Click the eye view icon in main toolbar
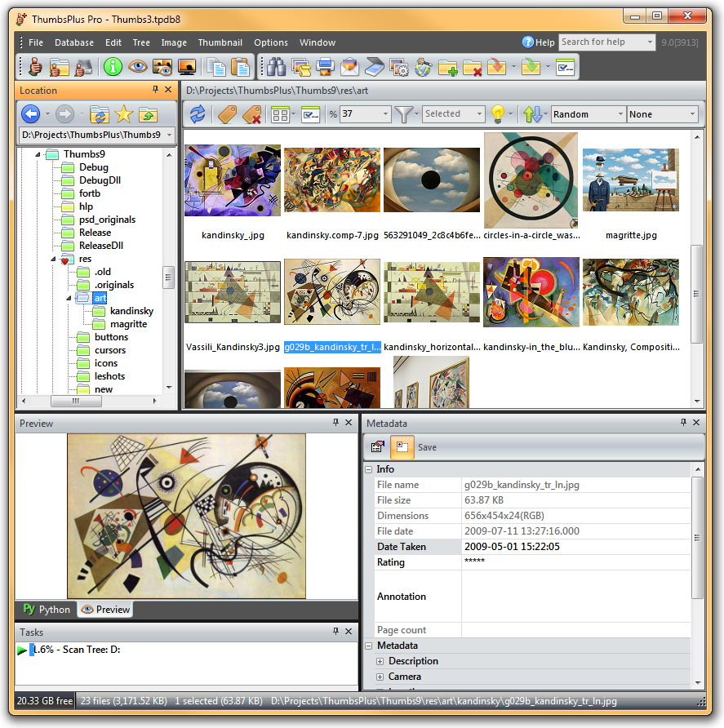This screenshot has width=724, height=728. (x=137, y=67)
